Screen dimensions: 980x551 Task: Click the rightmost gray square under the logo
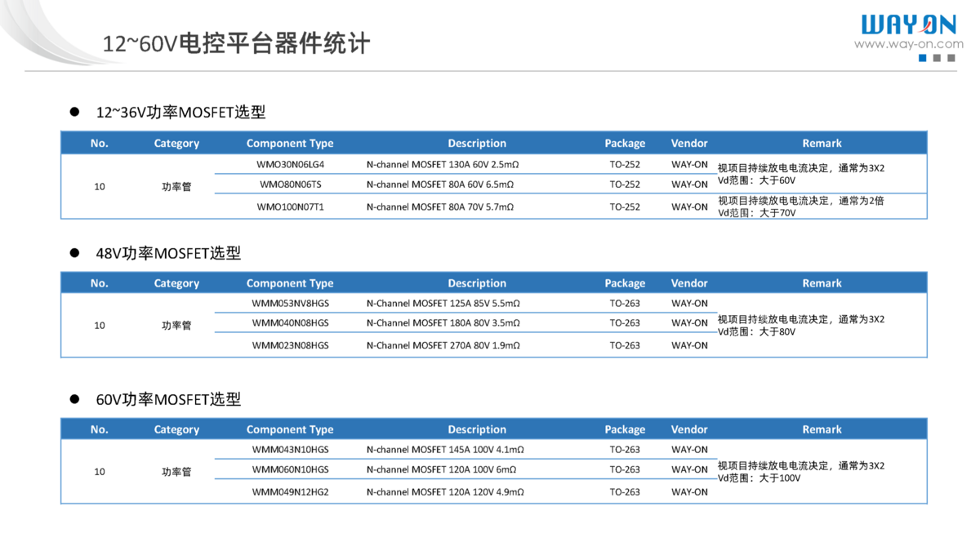tap(950, 59)
